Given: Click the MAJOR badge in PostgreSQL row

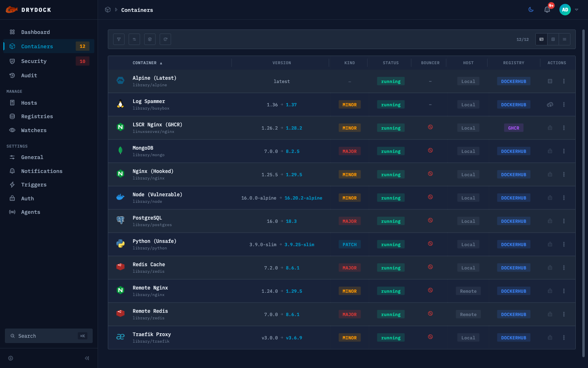Looking at the screenshot, I should pos(350,221).
